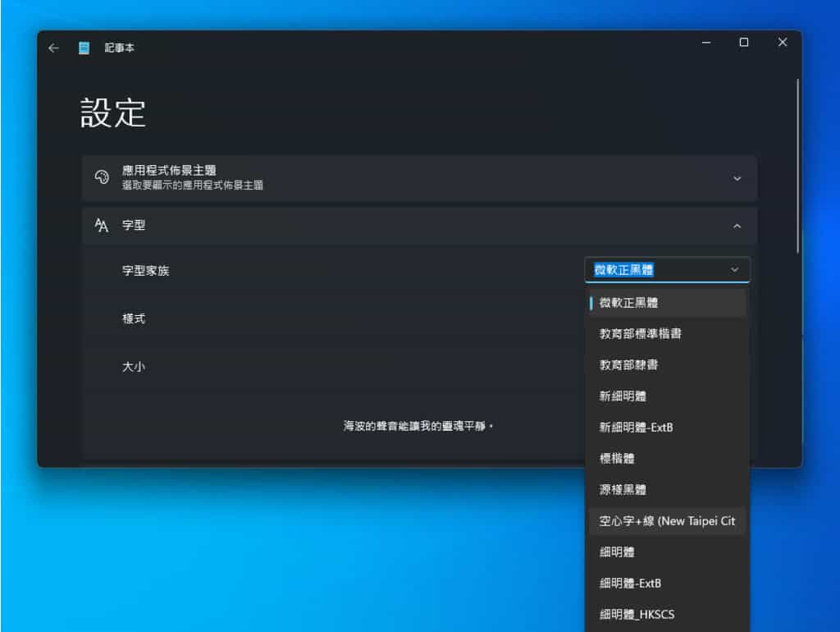840x632 pixels.
Task: Collapse the 字型 section chevron
Action: 737,227
